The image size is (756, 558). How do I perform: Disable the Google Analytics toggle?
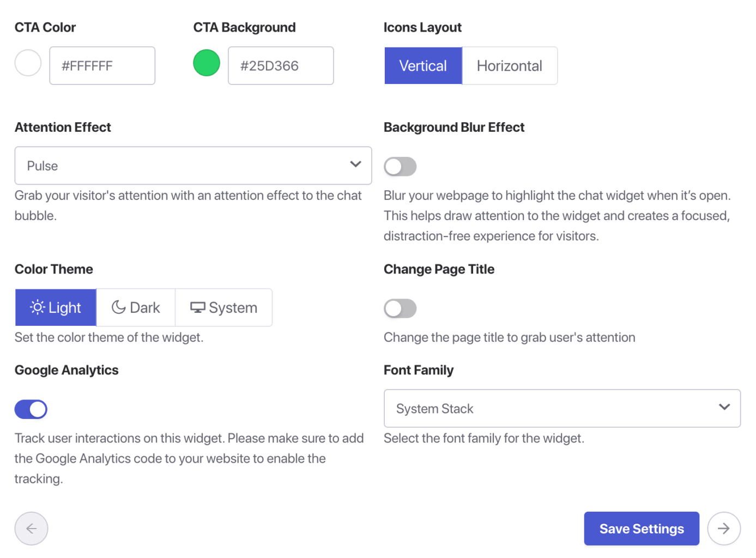pyautogui.click(x=31, y=409)
